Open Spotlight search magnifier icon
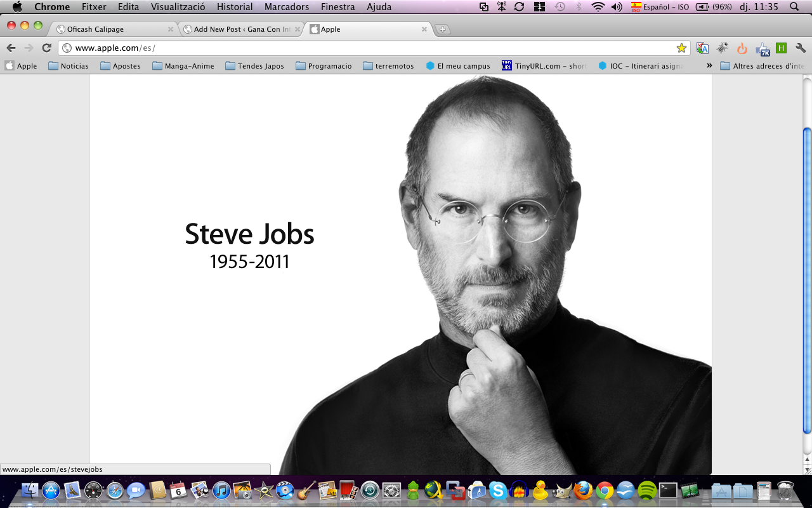This screenshot has height=508, width=812. pos(794,7)
